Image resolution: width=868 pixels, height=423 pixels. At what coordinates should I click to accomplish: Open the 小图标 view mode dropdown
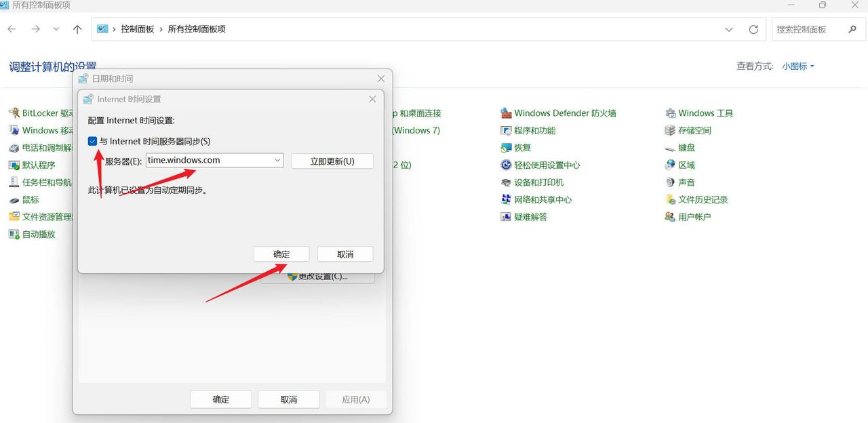797,66
